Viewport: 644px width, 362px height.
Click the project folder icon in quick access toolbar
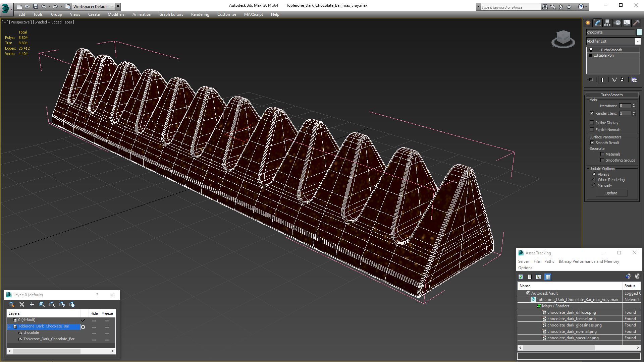click(x=68, y=6)
